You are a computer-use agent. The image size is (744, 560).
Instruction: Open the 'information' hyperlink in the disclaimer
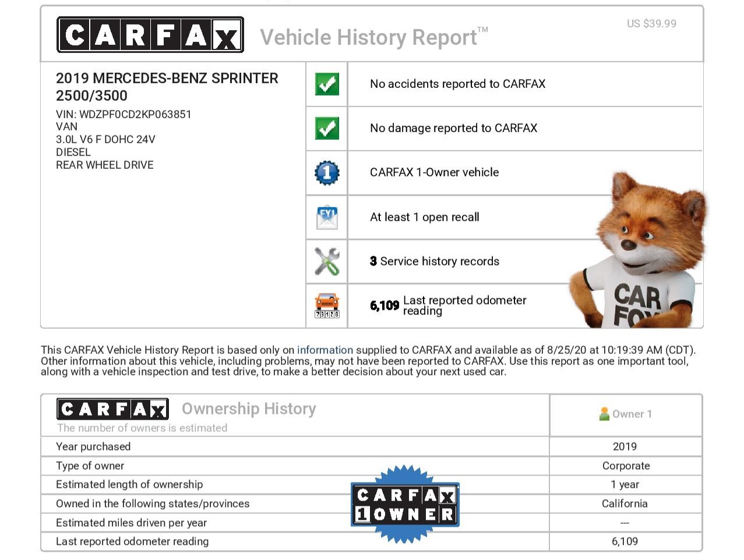coord(325,350)
